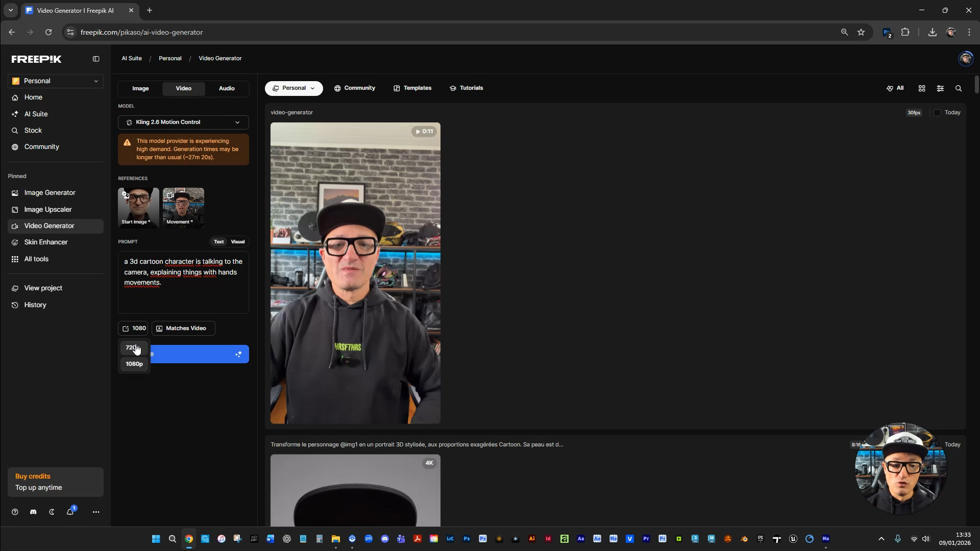Expand the Kling 2.6 Motion Control model dropdown

click(x=183, y=122)
